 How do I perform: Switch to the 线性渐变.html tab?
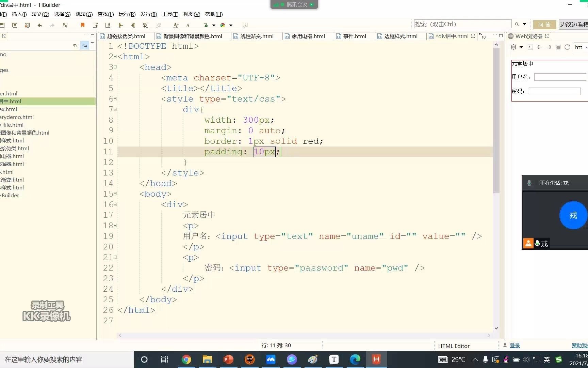point(257,36)
